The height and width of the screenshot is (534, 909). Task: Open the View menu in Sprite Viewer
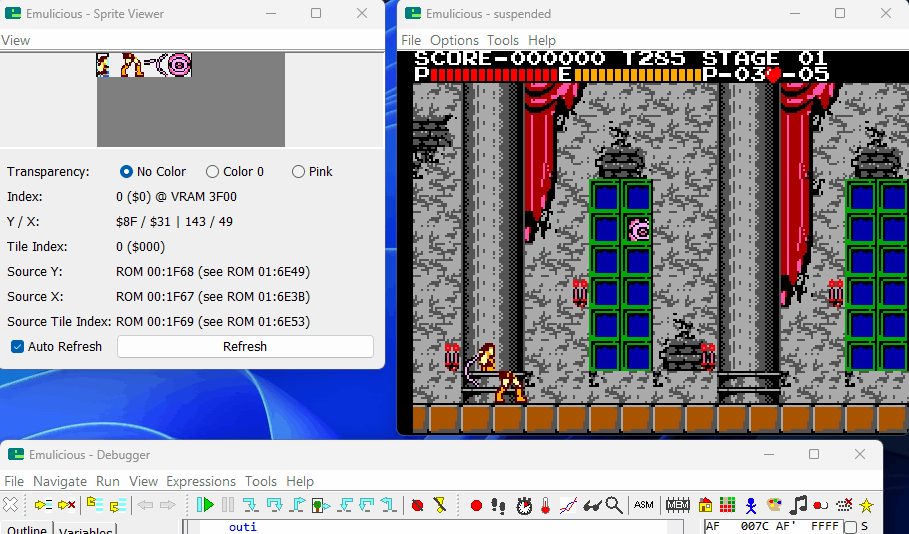16,41
